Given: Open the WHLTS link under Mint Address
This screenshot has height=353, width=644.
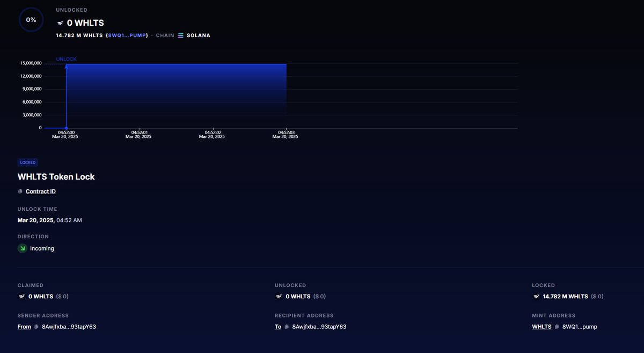Looking at the screenshot, I should (541, 326).
